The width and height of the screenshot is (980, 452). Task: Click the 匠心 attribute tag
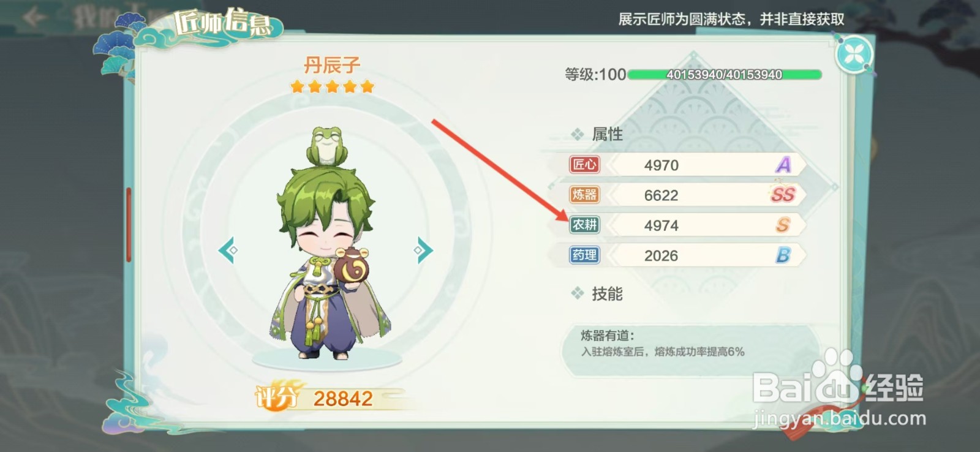click(584, 164)
